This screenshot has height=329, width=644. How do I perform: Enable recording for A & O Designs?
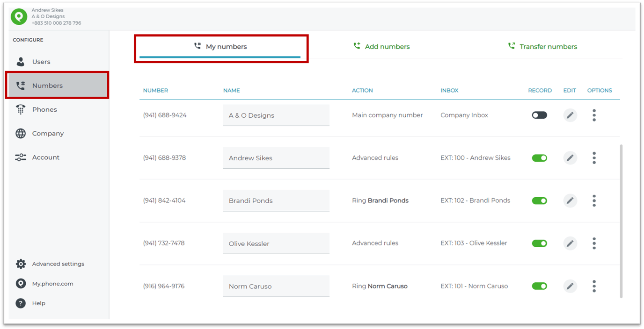pyautogui.click(x=539, y=115)
